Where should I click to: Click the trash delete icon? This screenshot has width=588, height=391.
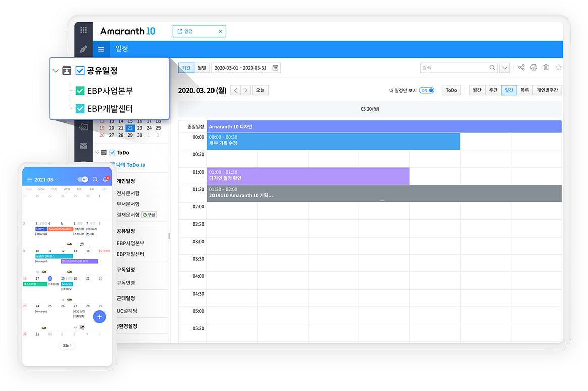click(x=546, y=68)
